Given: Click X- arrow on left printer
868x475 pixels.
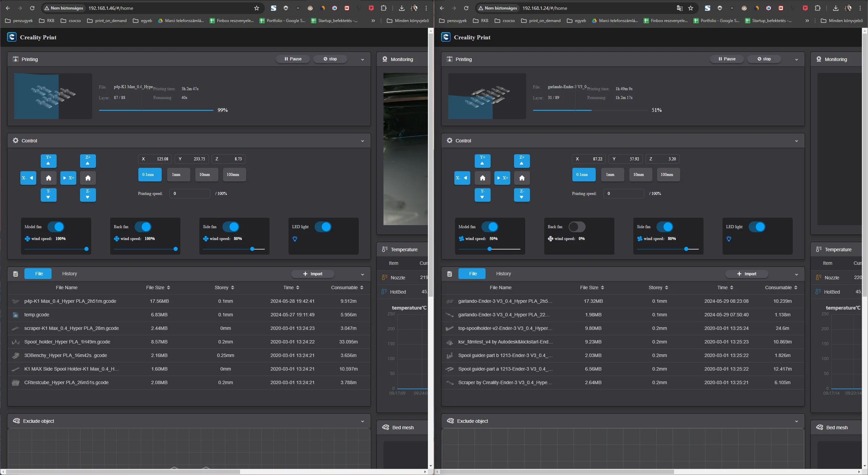Looking at the screenshot, I should [x=28, y=178].
